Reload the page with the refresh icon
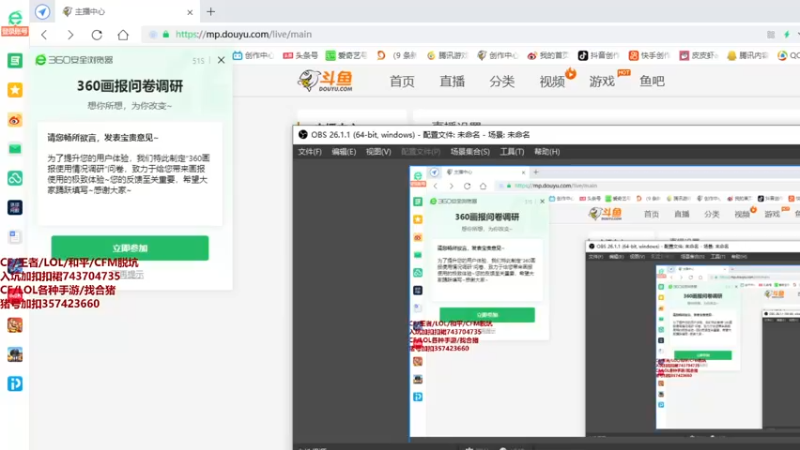 pos(97,35)
